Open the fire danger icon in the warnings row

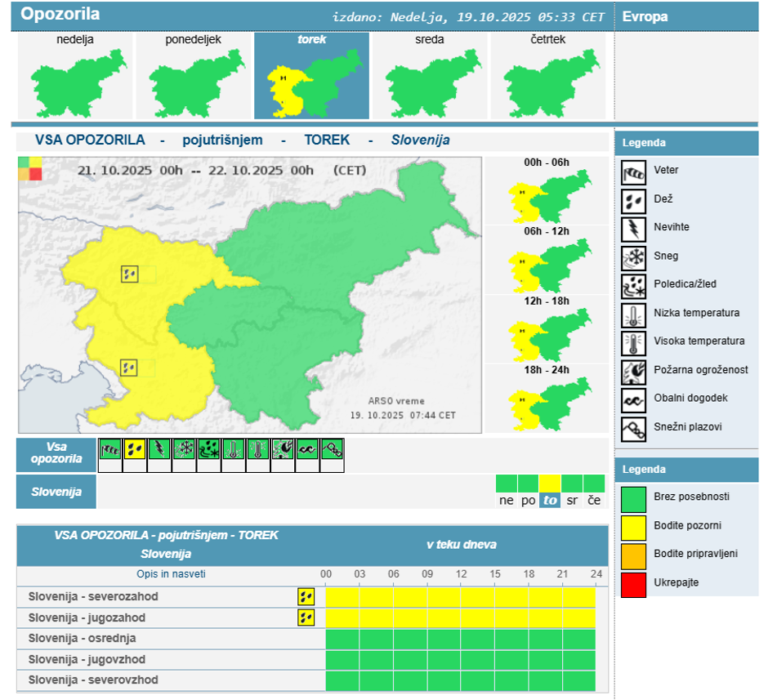click(x=283, y=449)
